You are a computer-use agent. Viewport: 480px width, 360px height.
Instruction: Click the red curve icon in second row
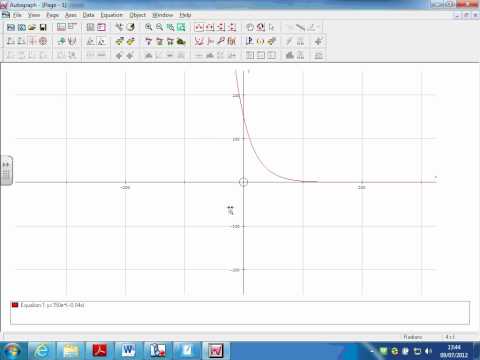(x=199, y=41)
